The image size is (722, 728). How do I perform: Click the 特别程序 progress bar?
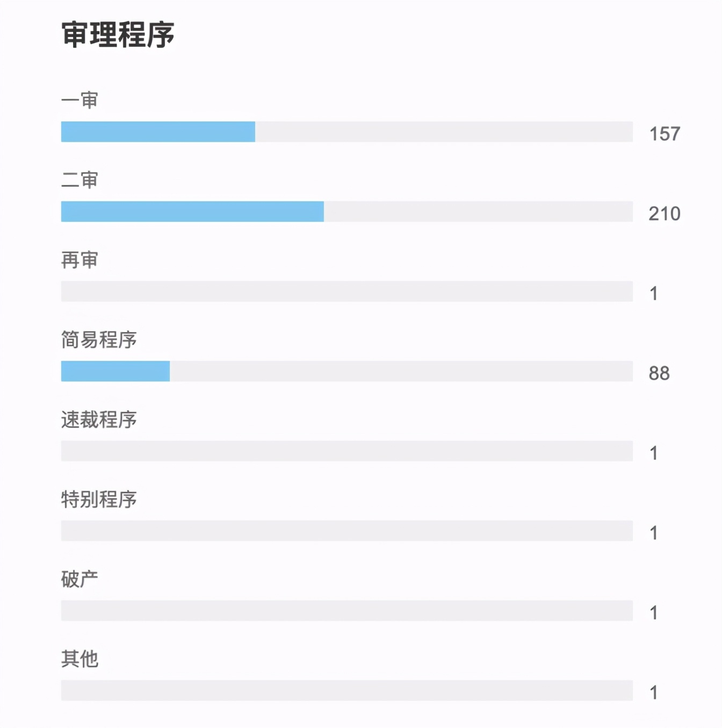point(346,531)
